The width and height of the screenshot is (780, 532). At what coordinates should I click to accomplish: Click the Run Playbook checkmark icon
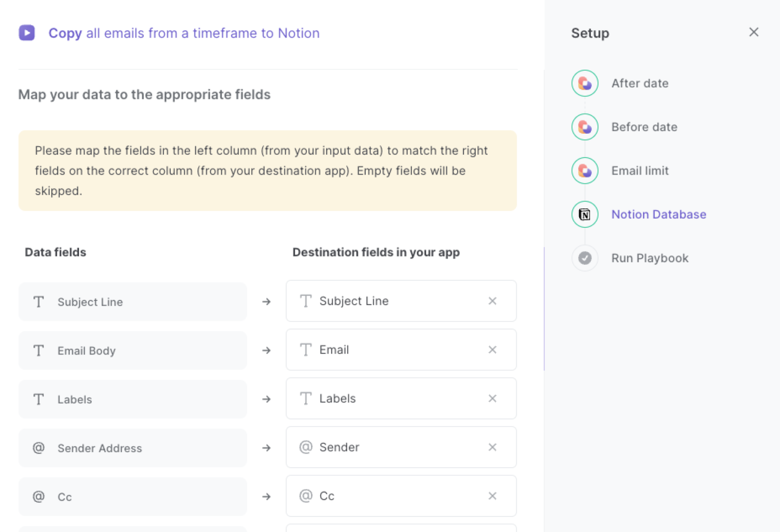[x=585, y=258]
